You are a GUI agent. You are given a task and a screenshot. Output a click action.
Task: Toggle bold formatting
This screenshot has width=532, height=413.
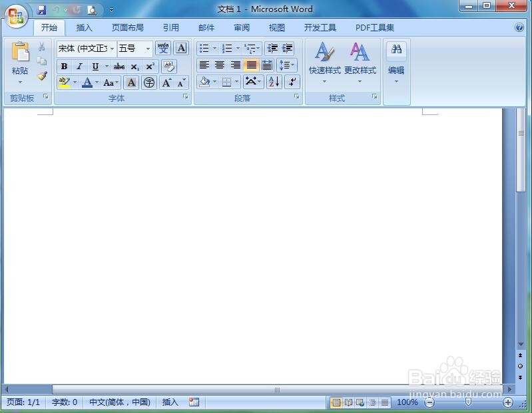coord(64,67)
